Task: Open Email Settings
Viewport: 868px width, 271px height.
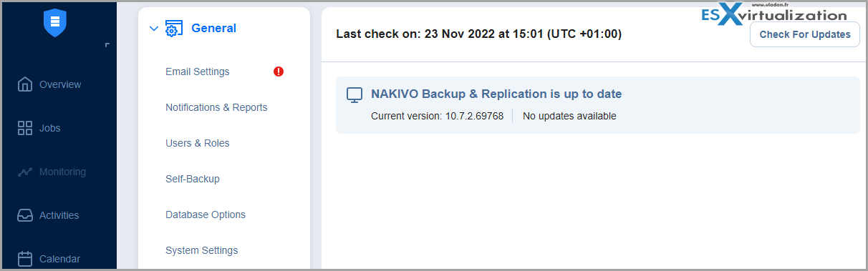Action: click(x=198, y=72)
